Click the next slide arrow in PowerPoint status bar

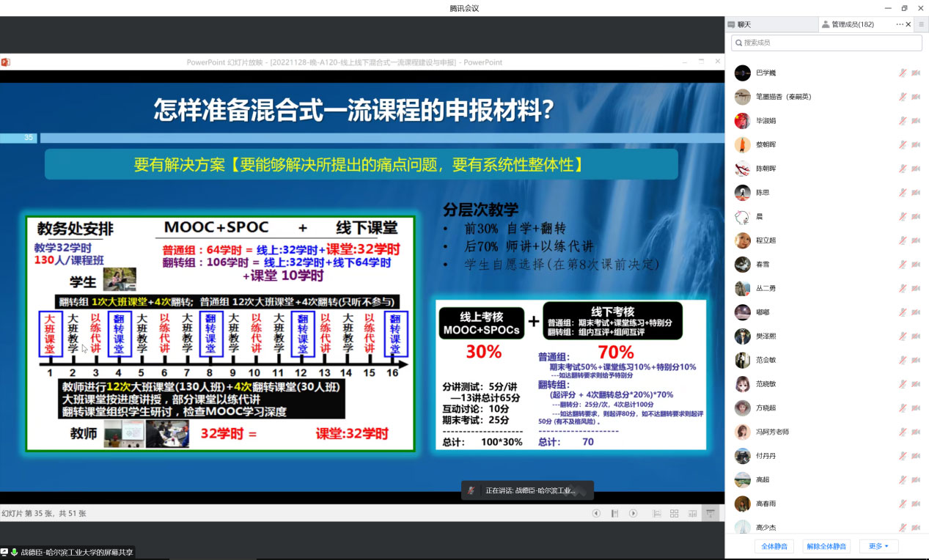pyautogui.click(x=633, y=513)
